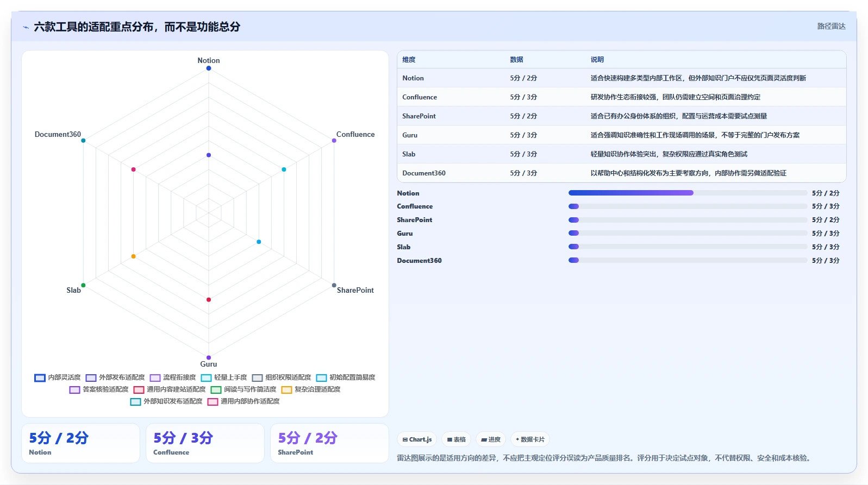The height and width of the screenshot is (485, 868).
Task: Click the 数据卡片 chip
Action: 530,439
